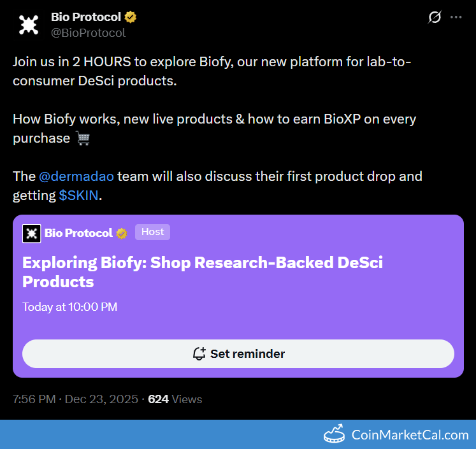Click the 624 Views counter

pos(175,399)
